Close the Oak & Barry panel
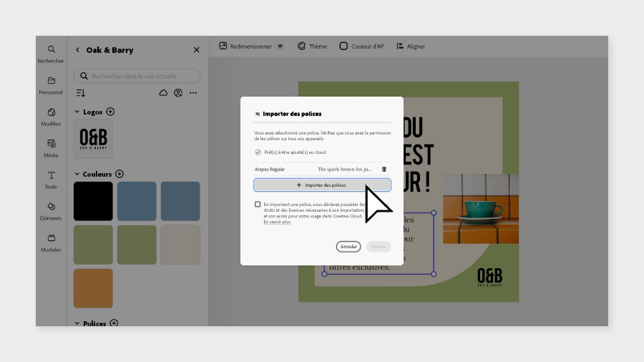This screenshot has height=362, width=644. (x=196, y=49)
